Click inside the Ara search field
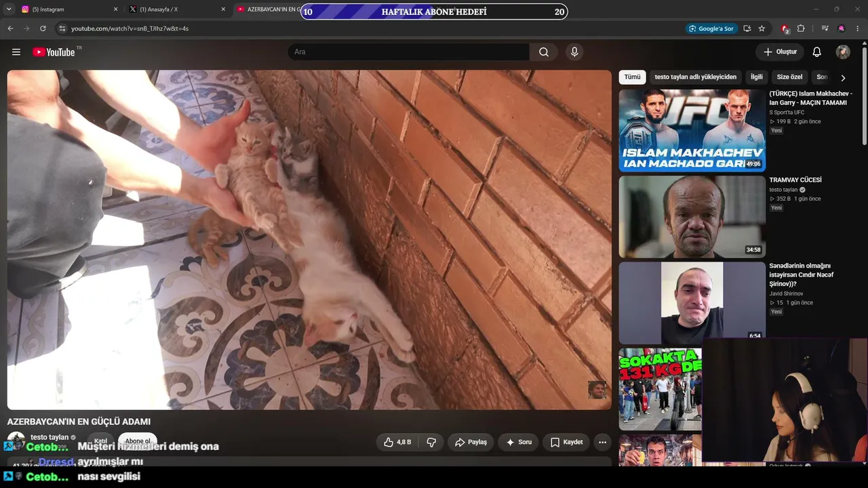The image size is (868, 488). point(409,52)
